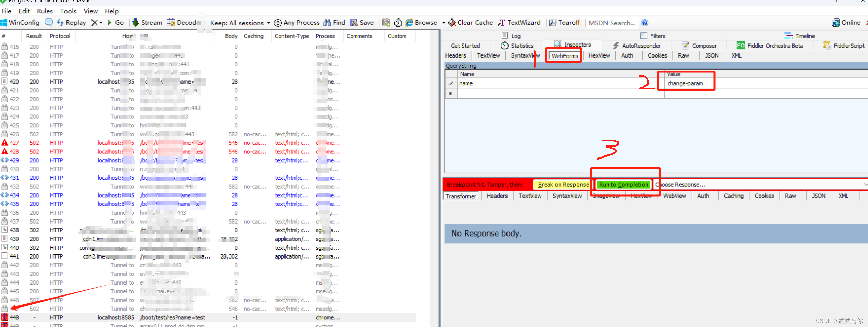Select the request Raw tab beside Cookies
Viewport: 868px width, 327px height.
tap(683, 55)
